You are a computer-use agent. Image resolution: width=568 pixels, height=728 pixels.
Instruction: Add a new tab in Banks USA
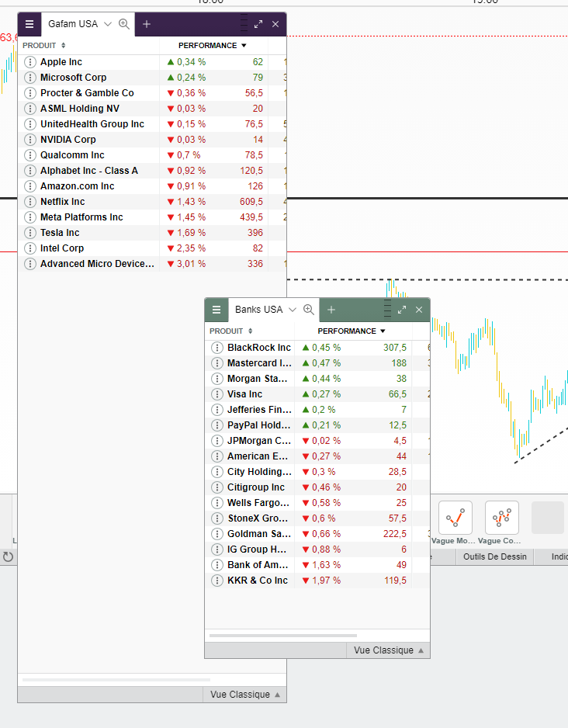pos(331,310)
